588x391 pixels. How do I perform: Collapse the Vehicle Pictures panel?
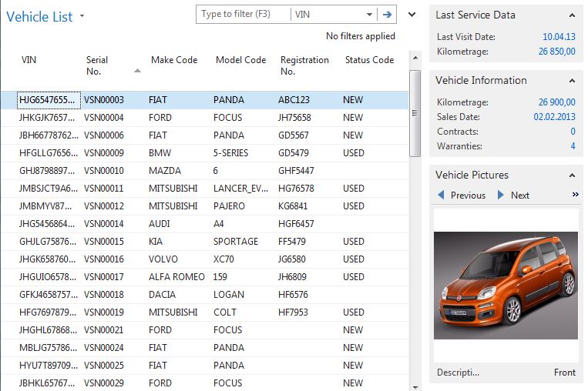point(572,175)
